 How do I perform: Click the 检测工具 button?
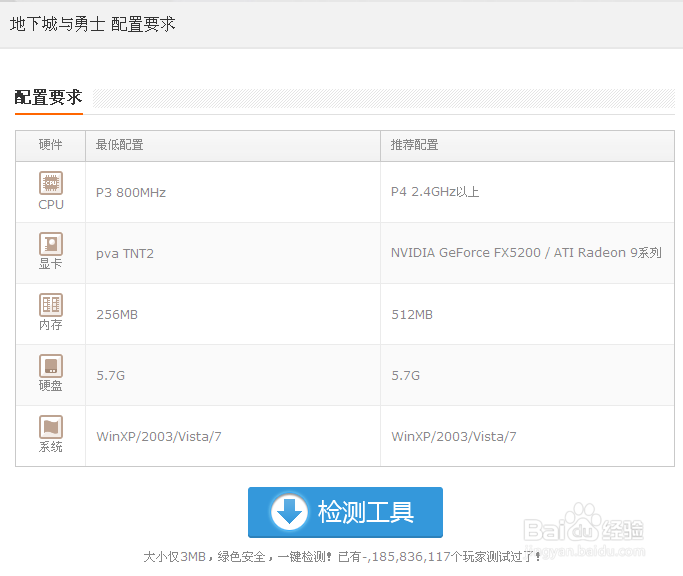click(x=345, y=512)
